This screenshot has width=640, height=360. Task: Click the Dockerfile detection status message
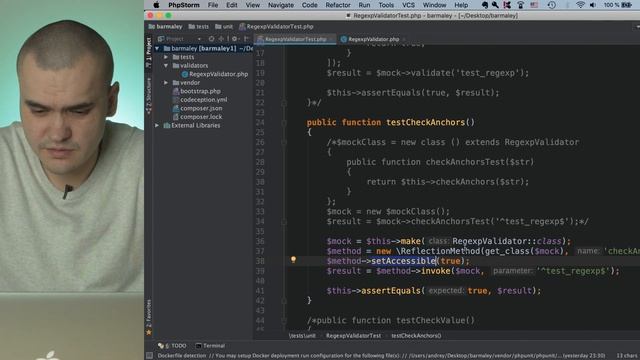tap(381, 356)
